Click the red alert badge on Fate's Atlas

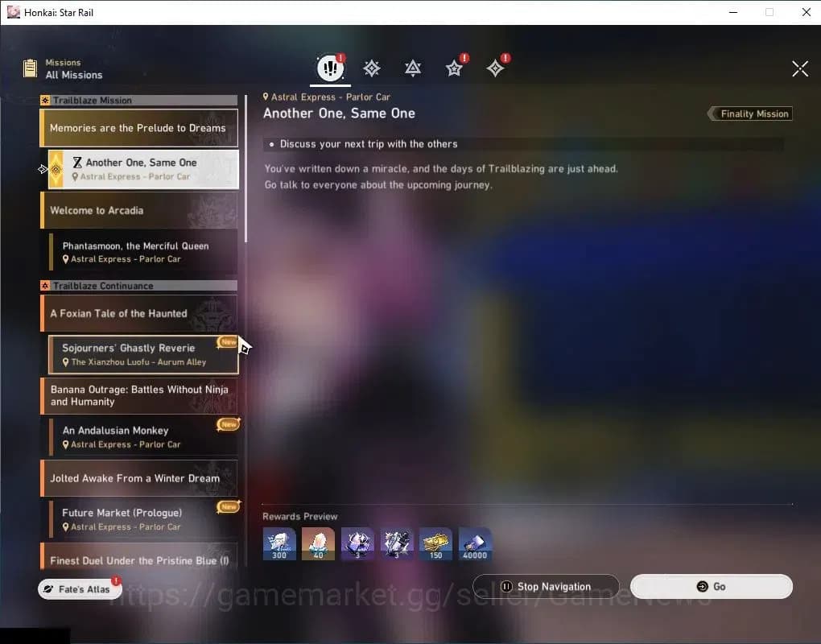(x=116, y=580)
